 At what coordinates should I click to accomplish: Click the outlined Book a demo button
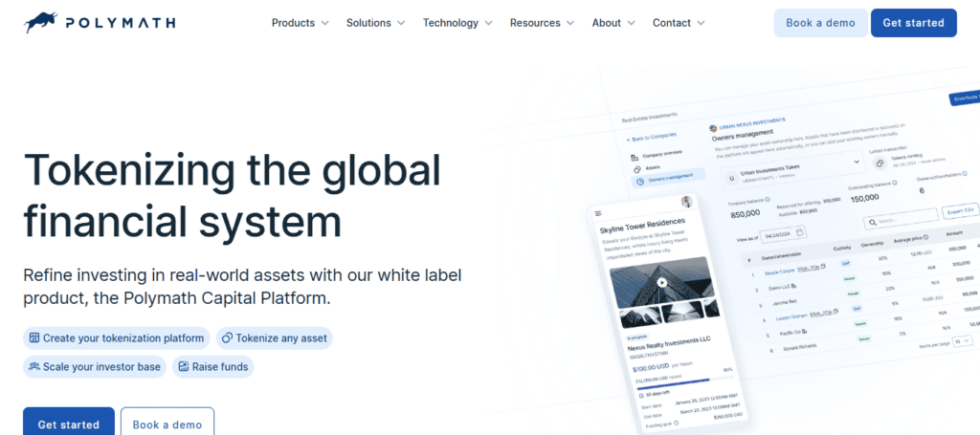[167, 424]
